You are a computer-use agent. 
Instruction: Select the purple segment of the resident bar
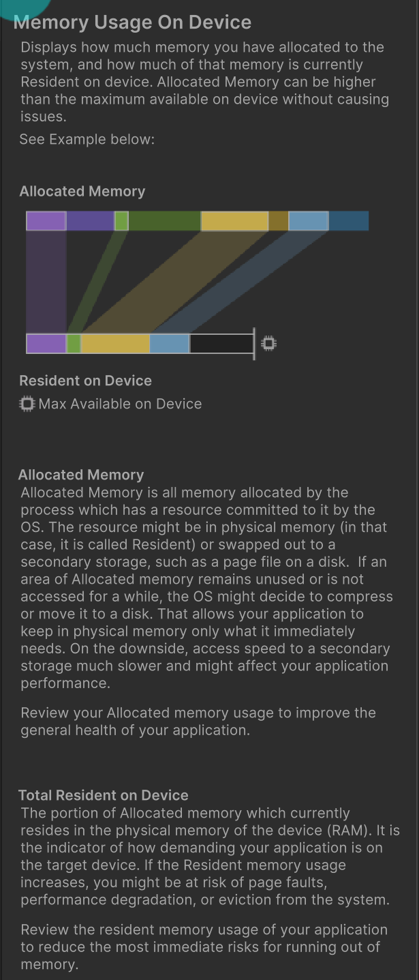46,344
